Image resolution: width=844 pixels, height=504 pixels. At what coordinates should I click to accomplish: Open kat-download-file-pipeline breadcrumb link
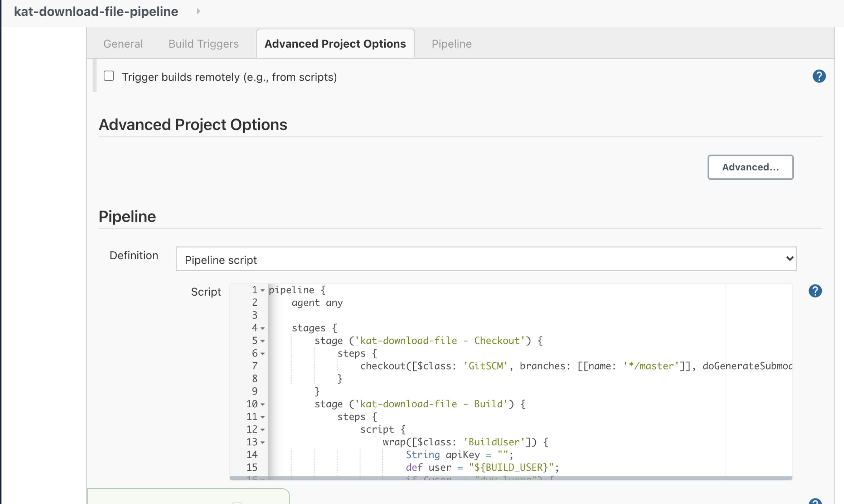[x=96, y=11]
